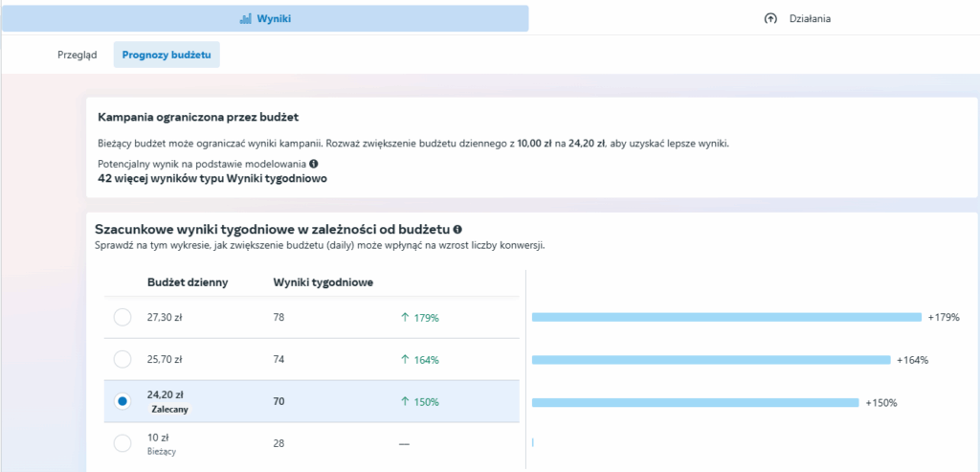Click the +150% forecast bar
The image size is (980, 472).
click(696, 402)
